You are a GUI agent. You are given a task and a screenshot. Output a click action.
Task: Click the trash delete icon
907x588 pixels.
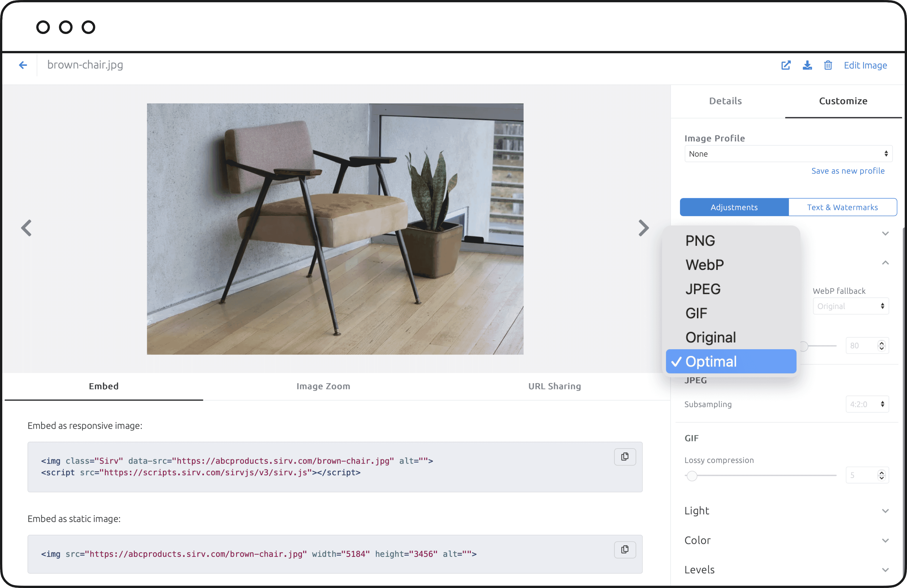[x=828, y=65]
